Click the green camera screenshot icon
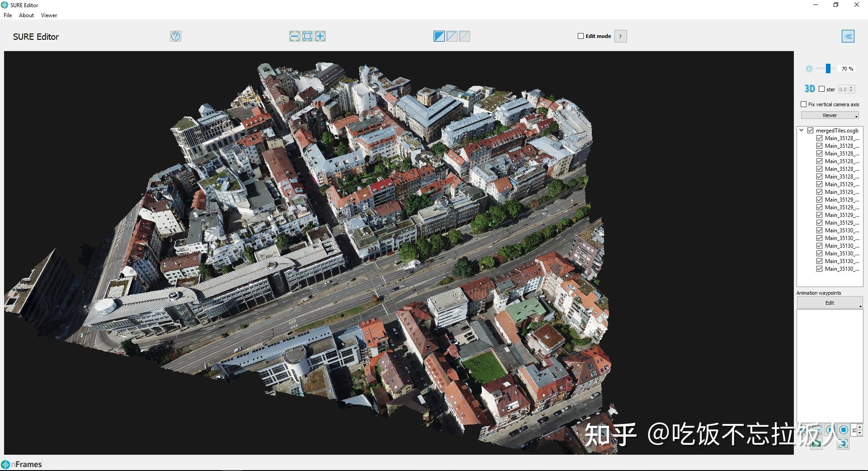Screen dimensions: 868x471 point(816,444)
